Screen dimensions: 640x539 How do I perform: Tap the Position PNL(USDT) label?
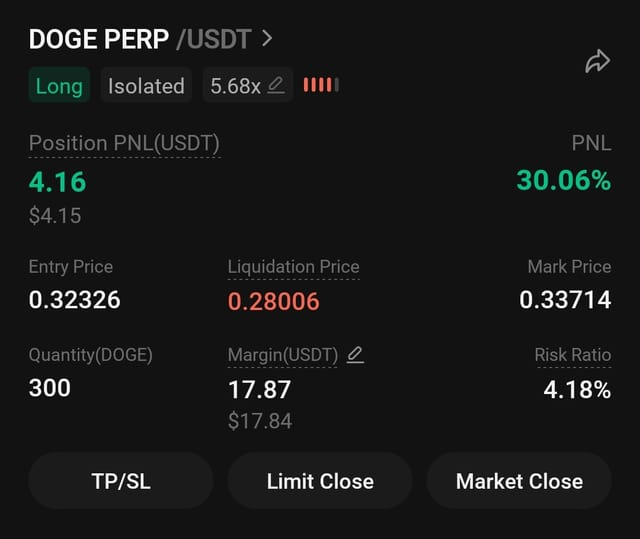[124, 143]
